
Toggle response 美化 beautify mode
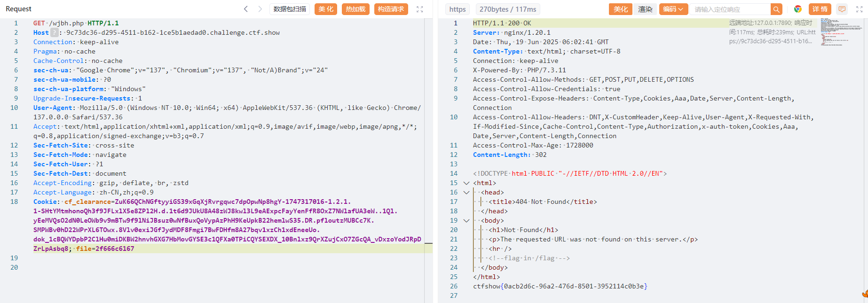click(x=620, y=9)
